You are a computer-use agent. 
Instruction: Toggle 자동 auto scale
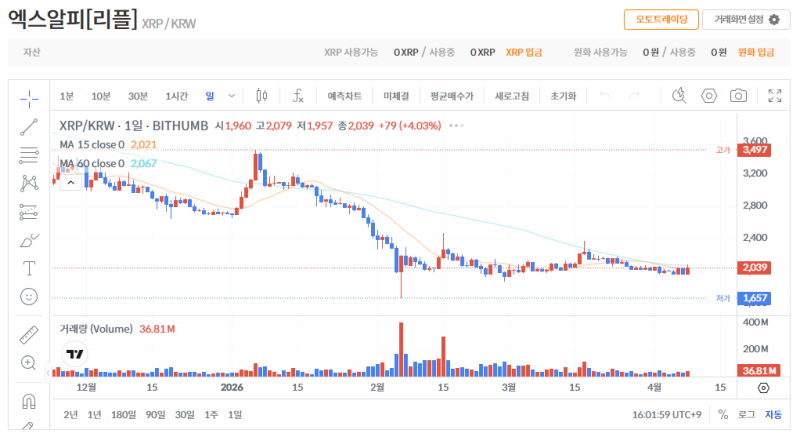773,415
